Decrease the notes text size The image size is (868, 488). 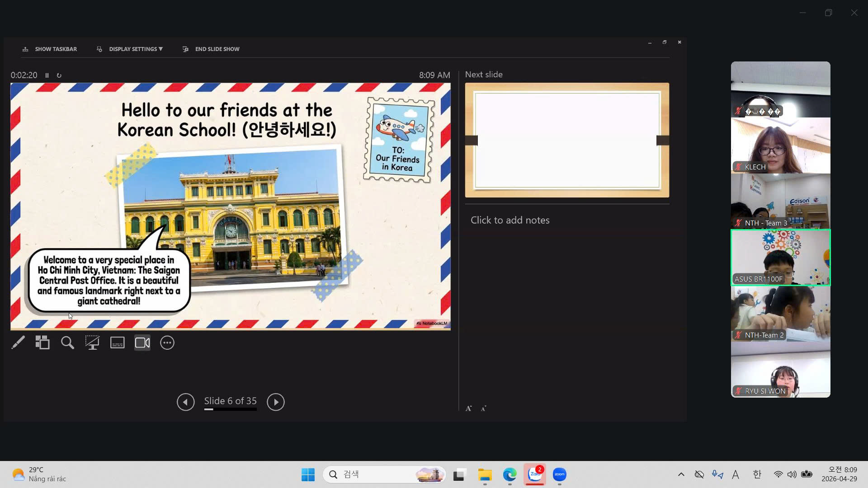point(483,409)
